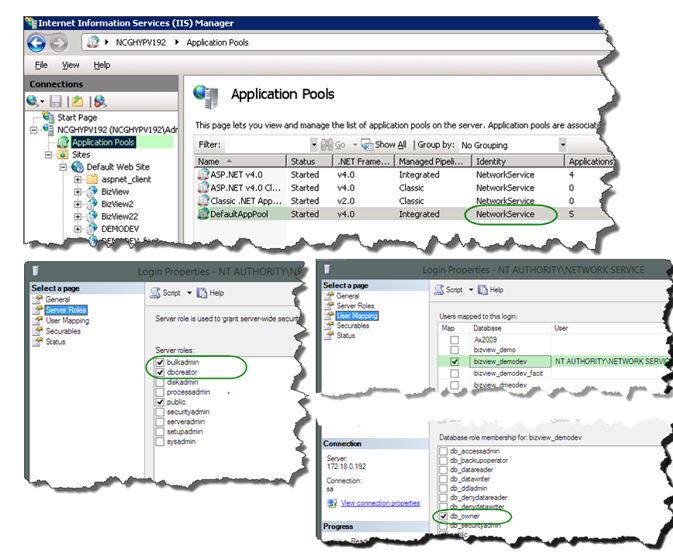Select Status page in Server Roles window

coord(55,342)
